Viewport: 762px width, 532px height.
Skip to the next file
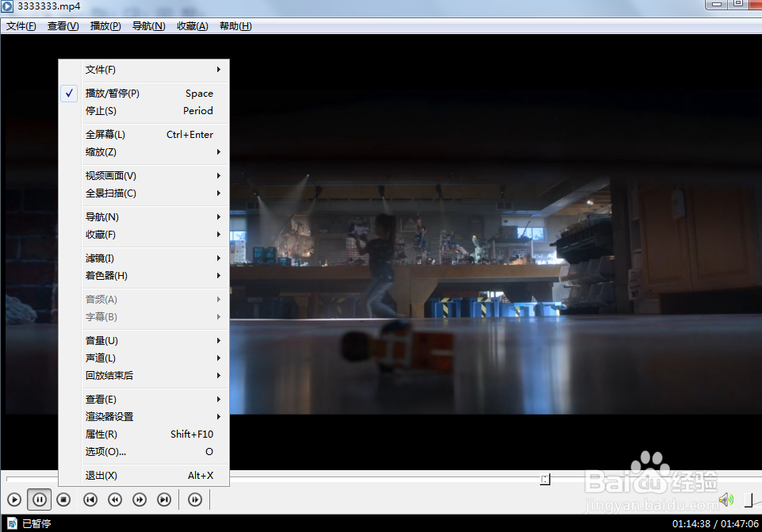pyautogui.click(x=164, y=499)
